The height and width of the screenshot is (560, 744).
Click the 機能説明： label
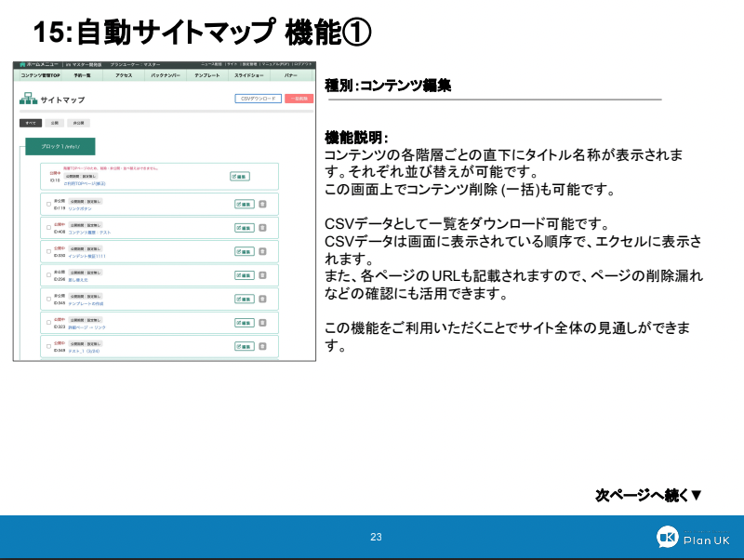point(356,138)
